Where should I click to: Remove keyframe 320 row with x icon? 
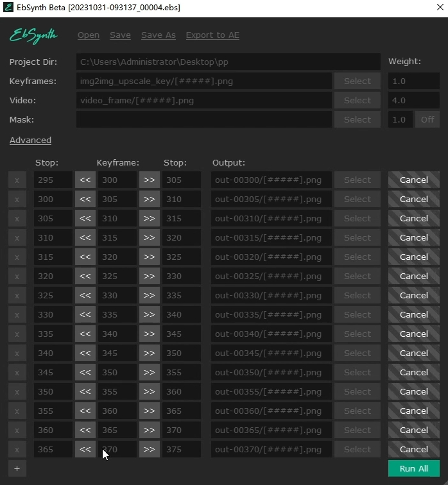[17, 257]
